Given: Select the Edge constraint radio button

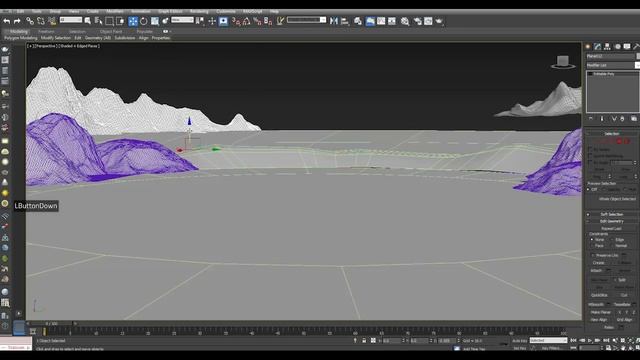Looking at the screenshot, I should 612,240.
